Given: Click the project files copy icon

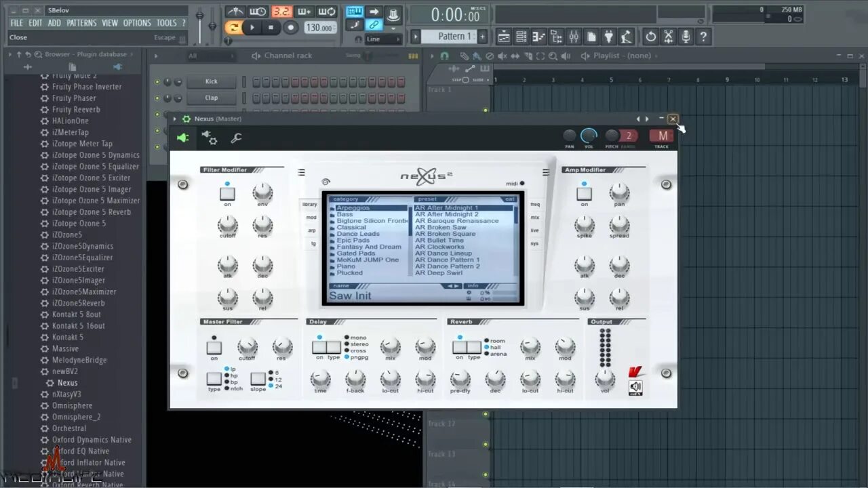Looking at the screenshot, I should (x=591, y=37).
